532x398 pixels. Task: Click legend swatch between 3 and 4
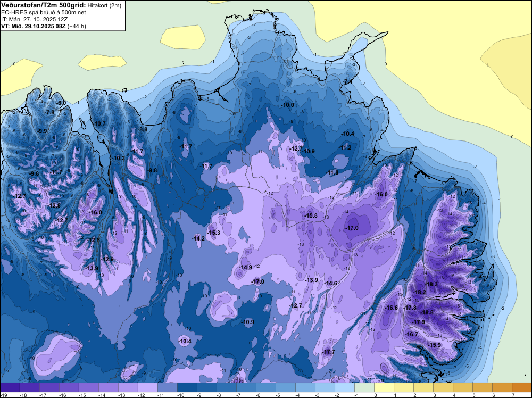[443, 387]
